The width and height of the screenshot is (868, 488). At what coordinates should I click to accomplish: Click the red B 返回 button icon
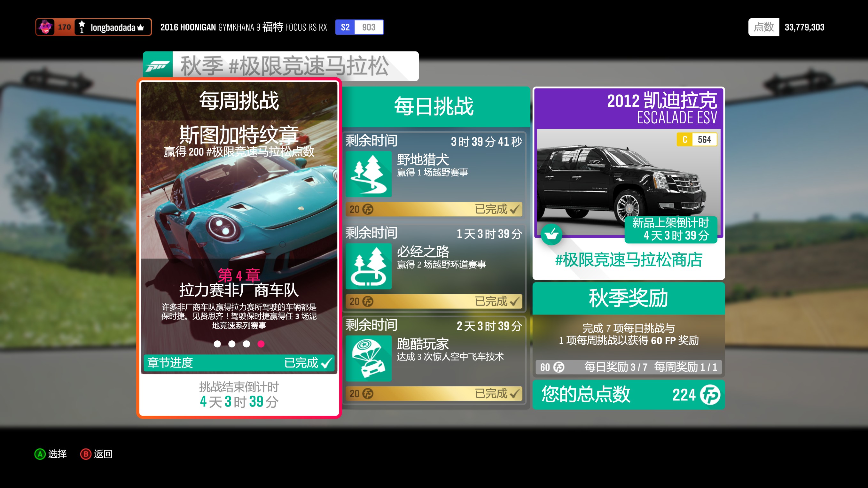click(x=86, y=454)
